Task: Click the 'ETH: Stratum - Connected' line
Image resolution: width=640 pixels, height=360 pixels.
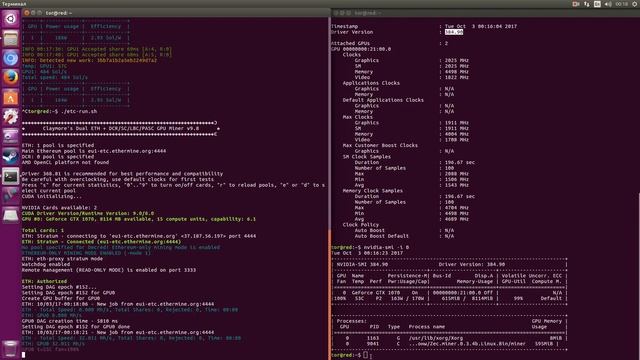Action: [101, 242]
